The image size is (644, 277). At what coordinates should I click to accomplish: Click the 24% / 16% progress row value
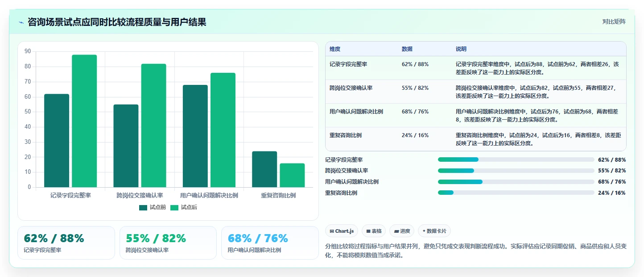click(x=612, y=193)
